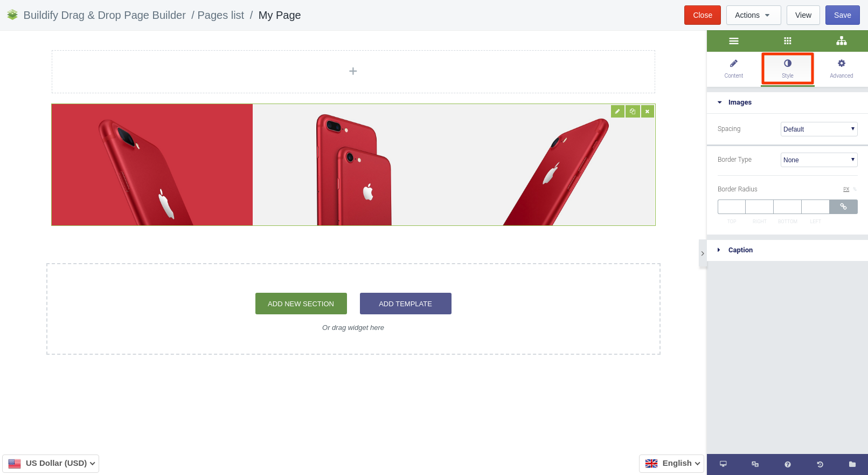The height and width of the screenshot is (475, 868).
Task: Switch to the Advanced tab
Action: (841, 69)
